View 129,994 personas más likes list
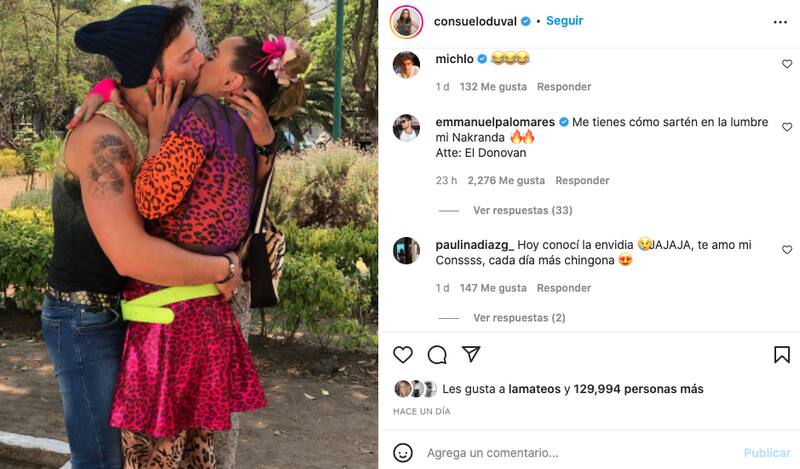The image size is (800, 469). 638,389
